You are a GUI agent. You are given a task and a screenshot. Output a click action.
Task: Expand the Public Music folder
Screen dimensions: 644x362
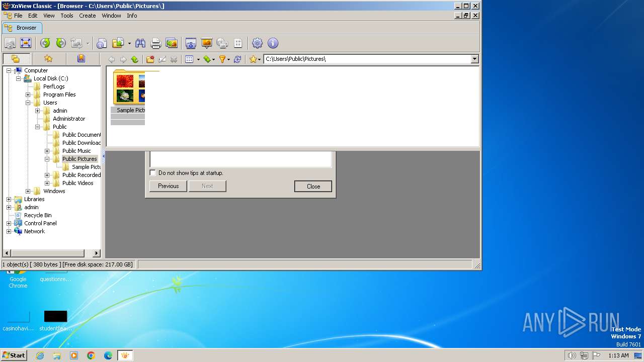point(47,151)
